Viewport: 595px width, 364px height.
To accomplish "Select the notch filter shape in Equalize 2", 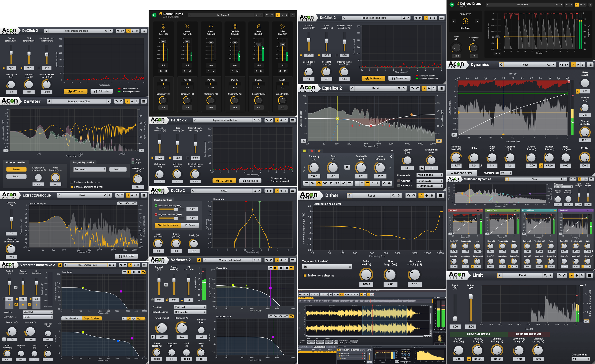I will coord(337,183).
